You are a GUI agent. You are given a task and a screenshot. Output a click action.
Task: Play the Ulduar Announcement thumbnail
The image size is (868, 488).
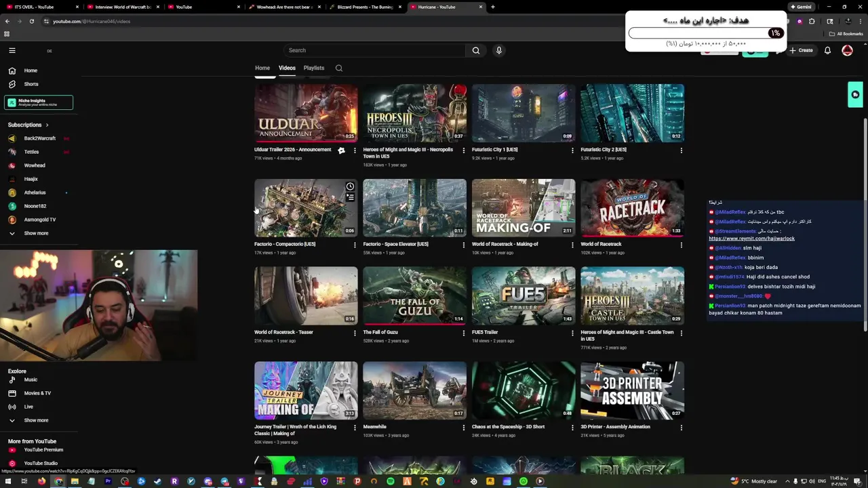pos(306,113)
